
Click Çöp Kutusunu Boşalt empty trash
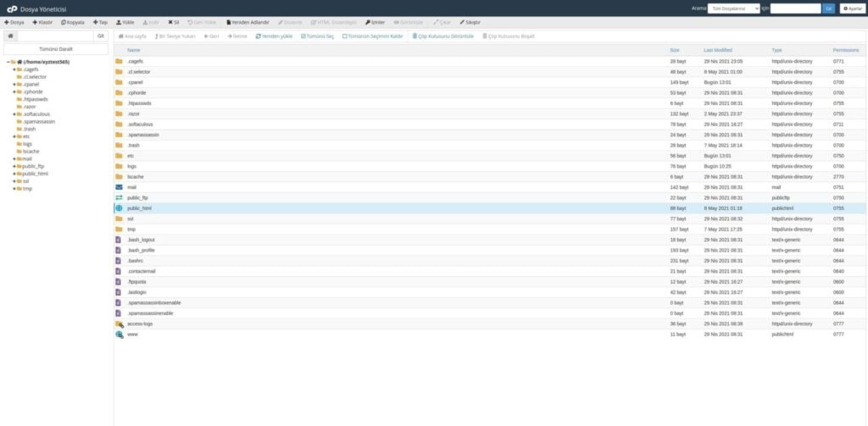click(509, 36)
